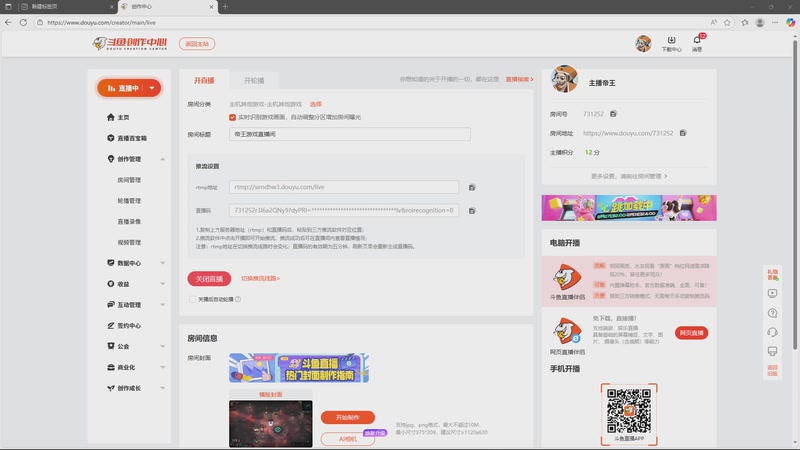Copy the stream key
This screenshot has height=450, width=800.
[472, 211]
